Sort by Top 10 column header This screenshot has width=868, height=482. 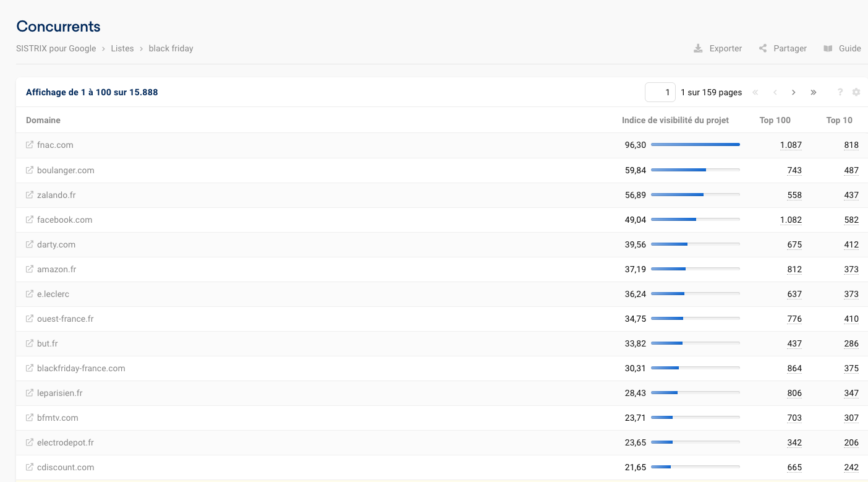pyautogui.click(x=839, y=120)
